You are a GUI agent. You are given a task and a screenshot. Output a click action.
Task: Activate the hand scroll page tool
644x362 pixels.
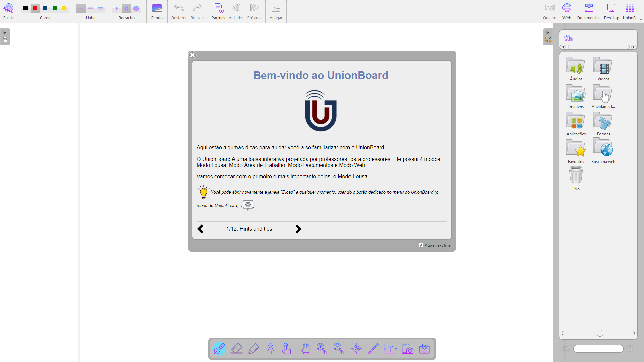(305, 349)
